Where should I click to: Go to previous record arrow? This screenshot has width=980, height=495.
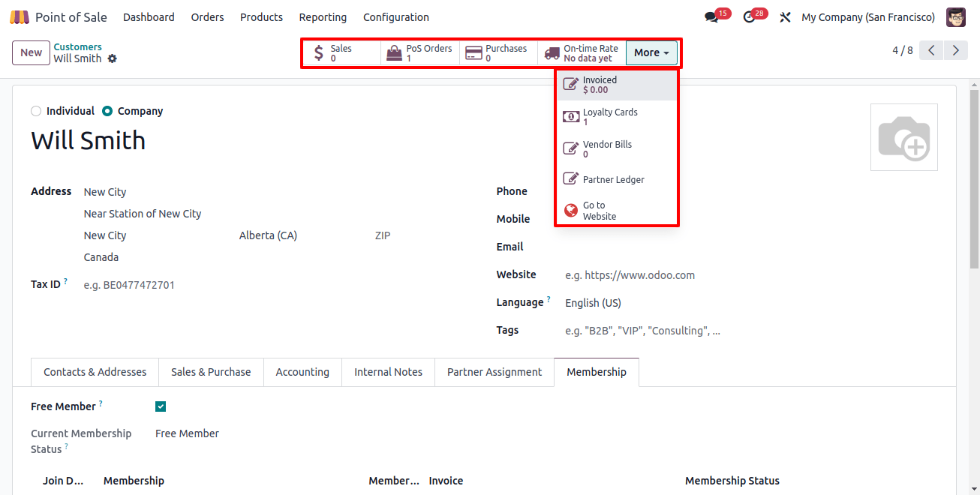coord(931,50)
